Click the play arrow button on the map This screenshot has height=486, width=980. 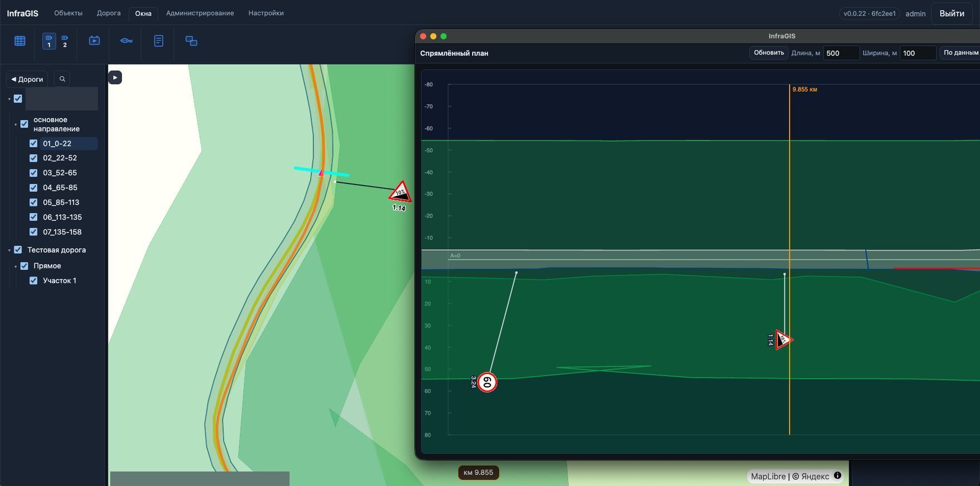[115, 77]
